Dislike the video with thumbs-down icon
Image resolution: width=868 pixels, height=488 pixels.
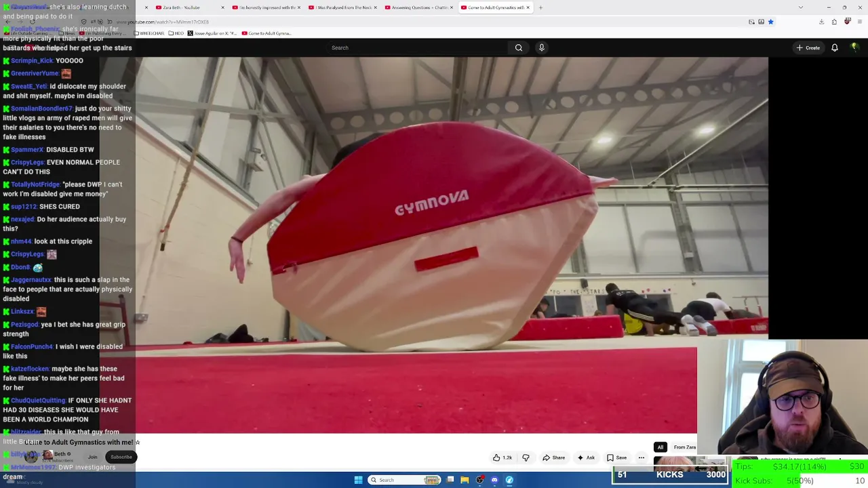[x=526, y=457]
